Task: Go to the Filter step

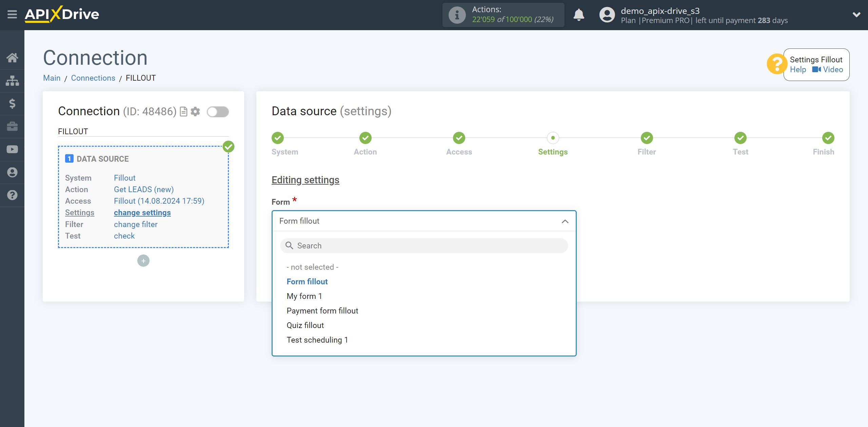Action: coord(647,138)
